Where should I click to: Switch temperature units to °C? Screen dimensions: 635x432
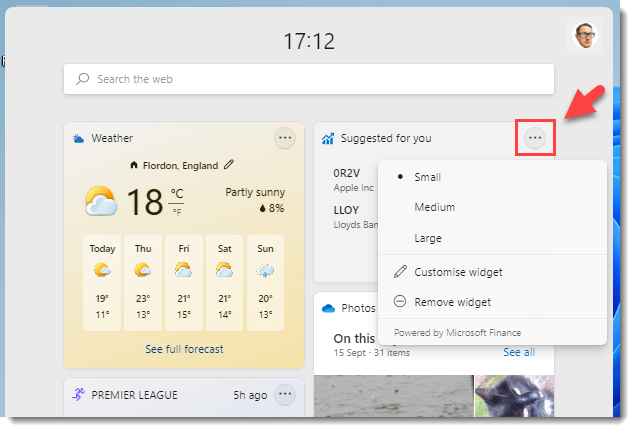[x=177, y=194]
